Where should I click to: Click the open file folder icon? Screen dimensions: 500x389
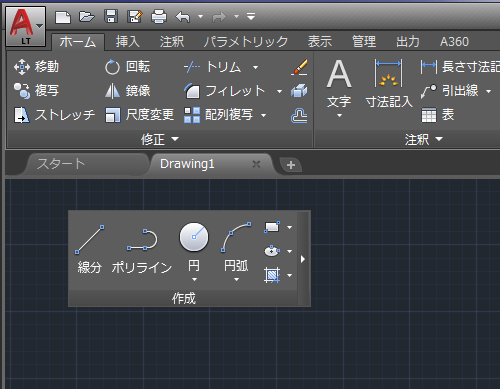[87, 16]
